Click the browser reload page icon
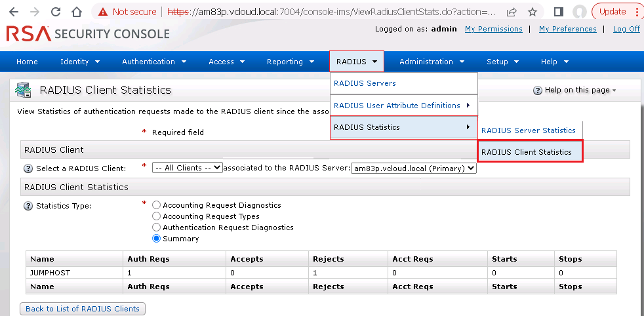644x316 pixels. (56, 12)
